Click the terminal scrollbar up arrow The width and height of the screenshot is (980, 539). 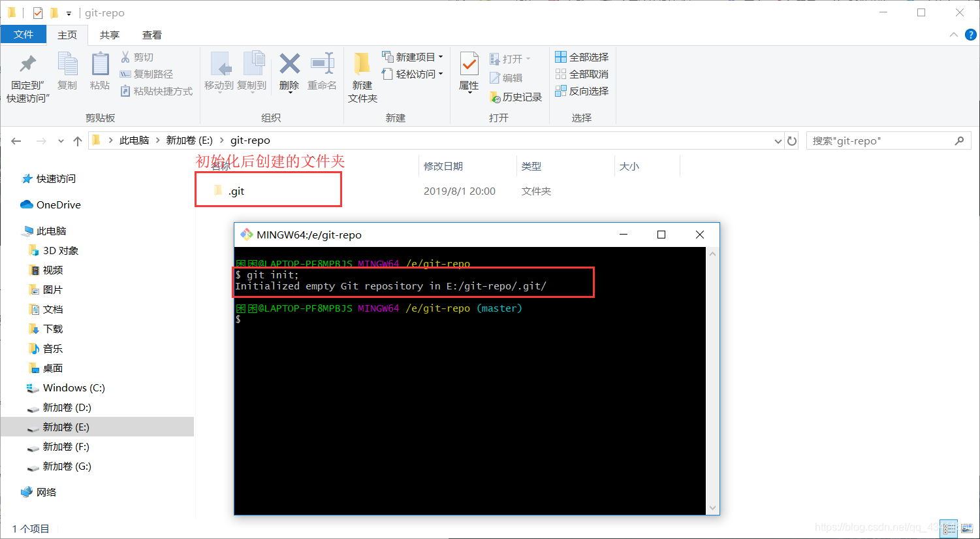point(712,254)
